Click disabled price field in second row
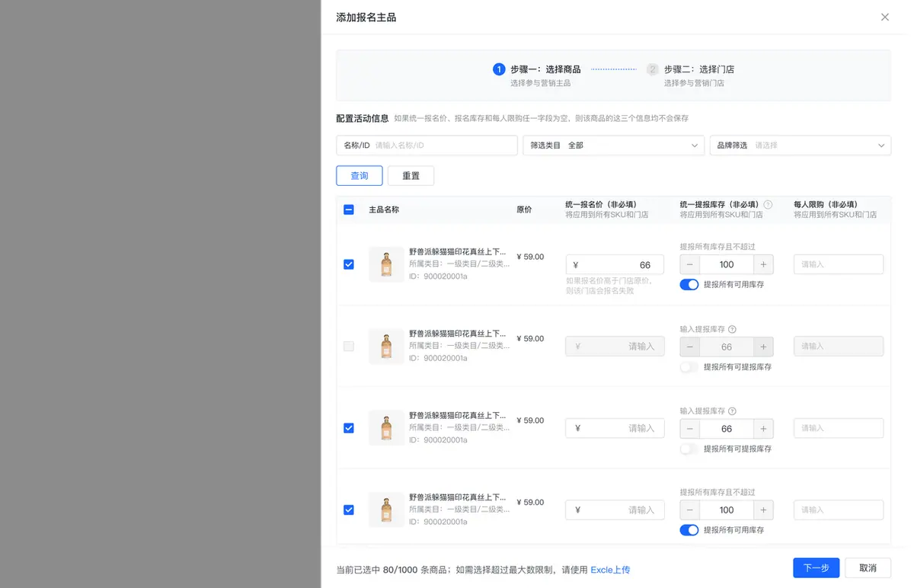Image resolution: width=914 pixels, height=588 pixels. click(615, 347)
